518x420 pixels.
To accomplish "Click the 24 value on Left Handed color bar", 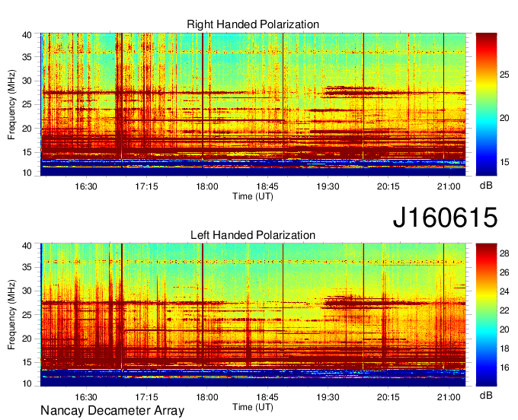I will [504, 291].
